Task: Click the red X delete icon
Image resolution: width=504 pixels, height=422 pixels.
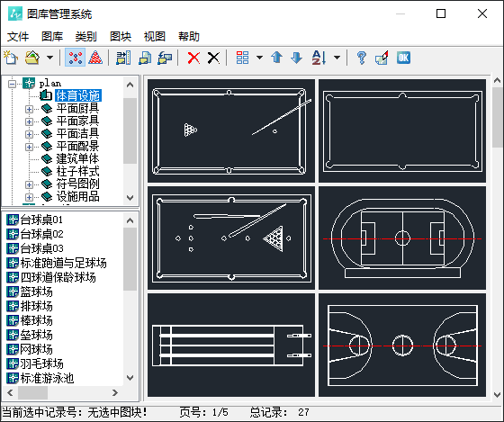Action: click(193, 58)
